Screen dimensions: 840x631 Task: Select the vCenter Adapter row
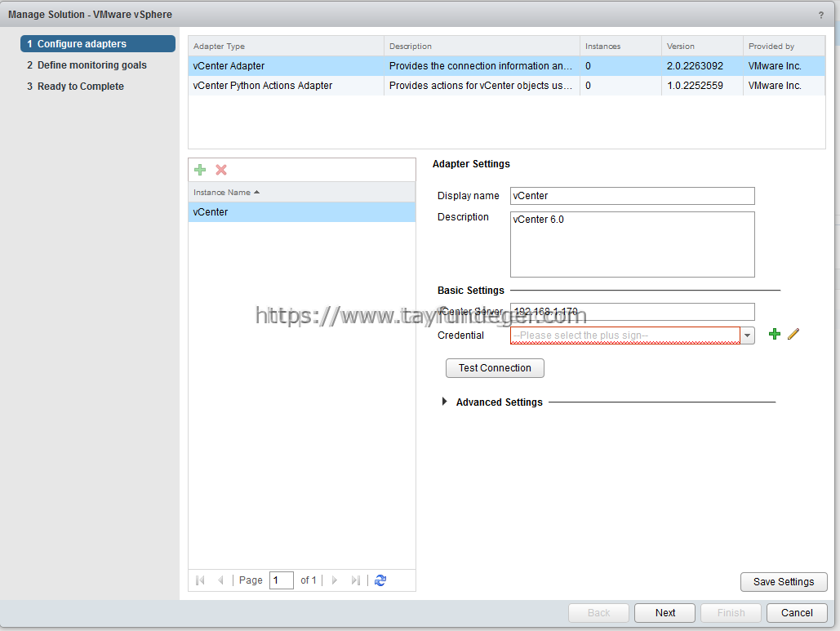click(x=506, y=66)
